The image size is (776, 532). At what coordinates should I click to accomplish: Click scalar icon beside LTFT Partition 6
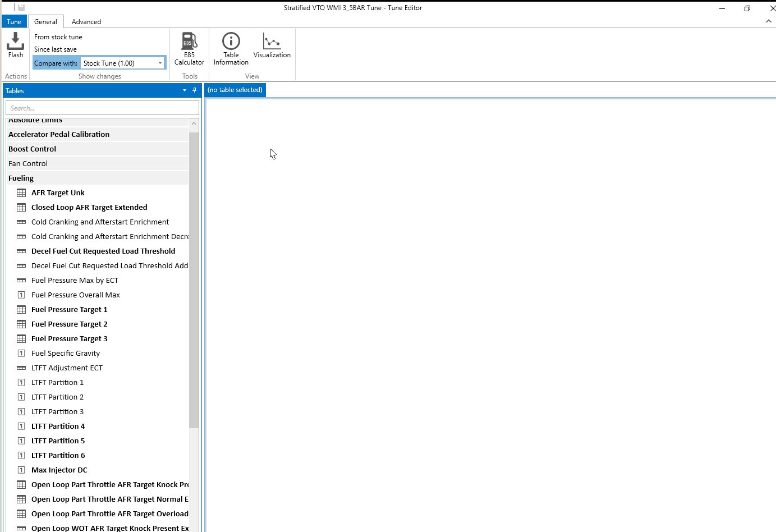pyautogui.click(x=21, y=455)
